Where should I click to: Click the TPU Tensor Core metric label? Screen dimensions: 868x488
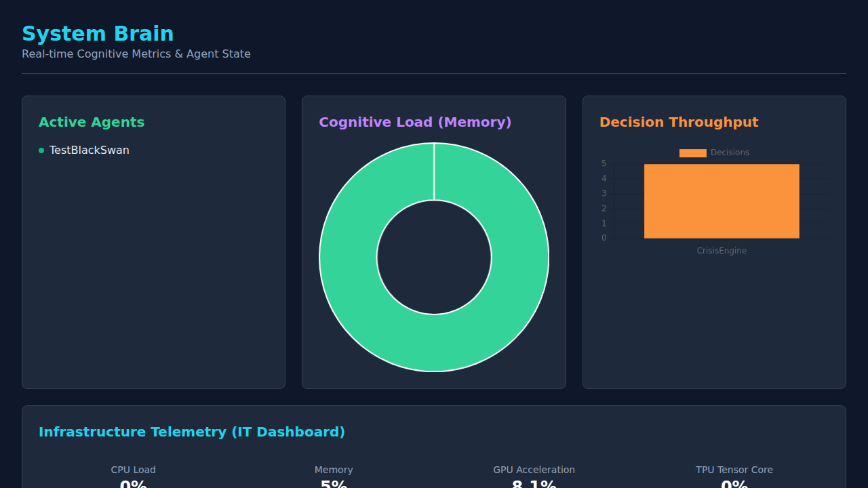(734, 470)
